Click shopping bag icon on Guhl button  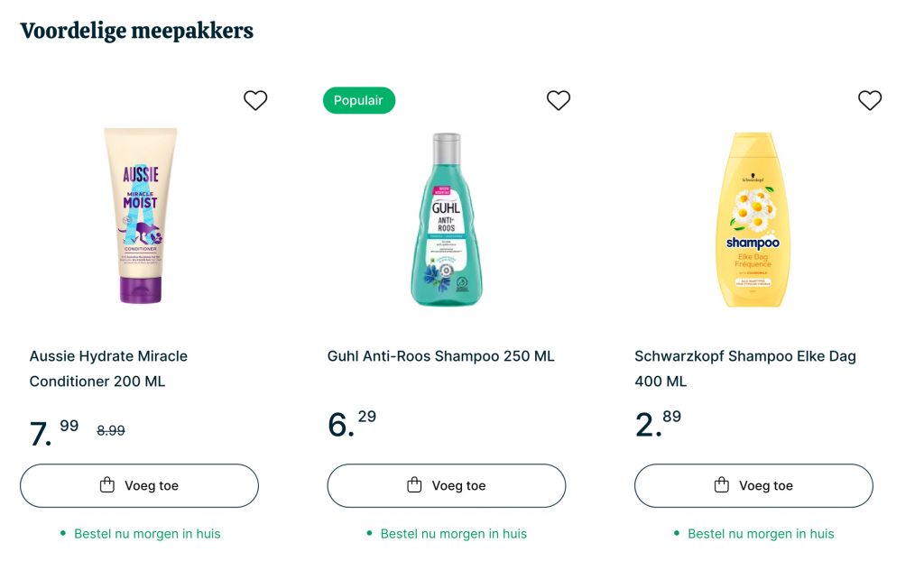click(x=415, y=485)
